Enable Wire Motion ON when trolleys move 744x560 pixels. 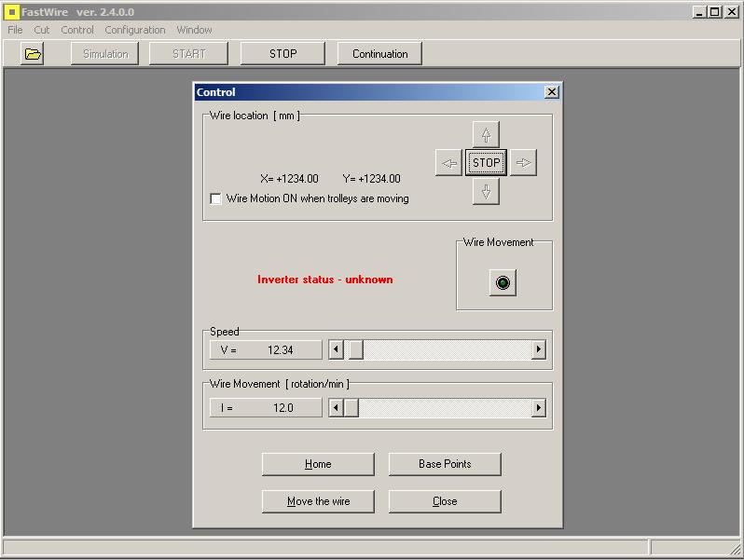coord(216,198)
